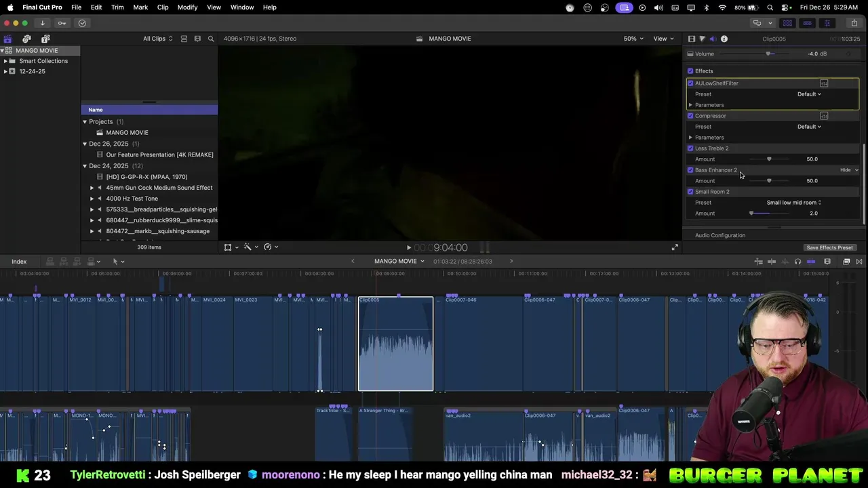
Task: Toggle the Timeline show/hide button
Action: (807, 23)
